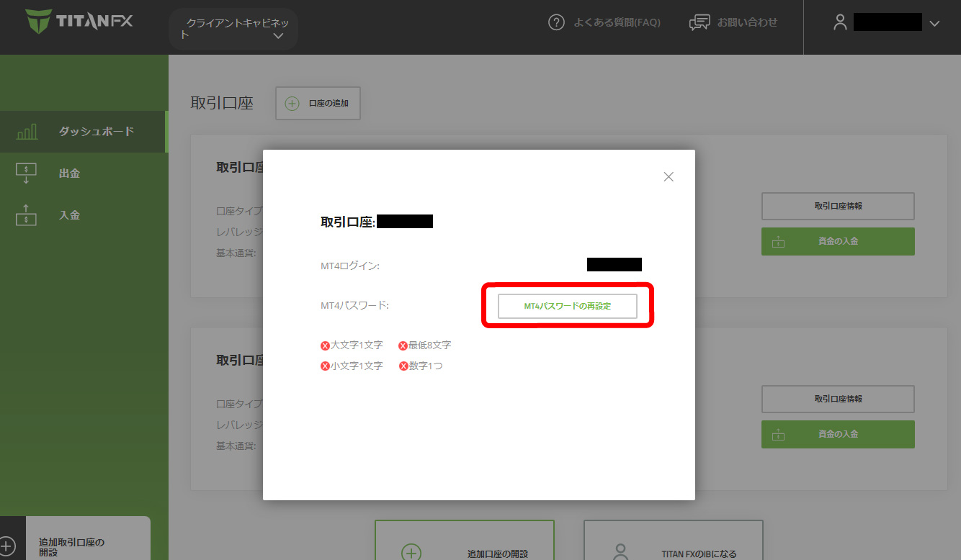Click 追加口座の開設 card
The height and width of the screenshot is (560, 961).
465,540
